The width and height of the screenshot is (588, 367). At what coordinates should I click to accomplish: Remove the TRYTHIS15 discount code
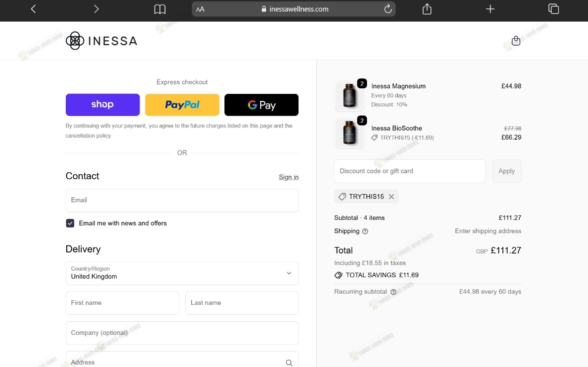point(391,197)
